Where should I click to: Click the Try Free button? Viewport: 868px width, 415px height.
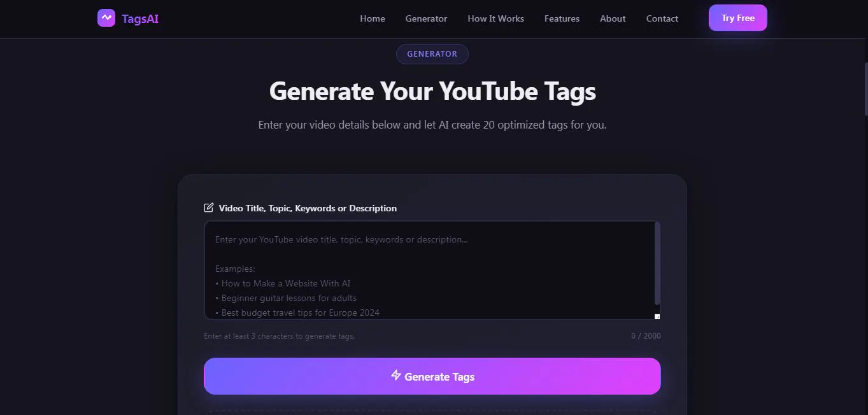(738, 18)
